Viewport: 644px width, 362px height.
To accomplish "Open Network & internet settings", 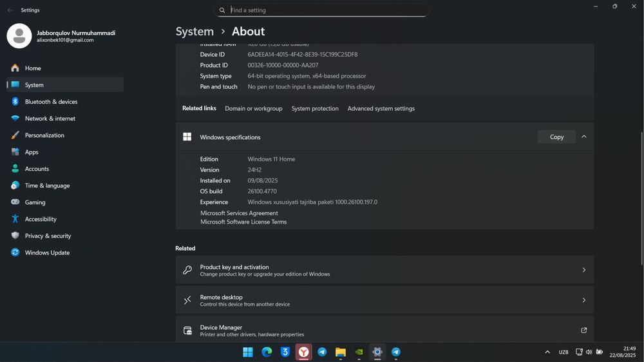I will pos(65,119).
